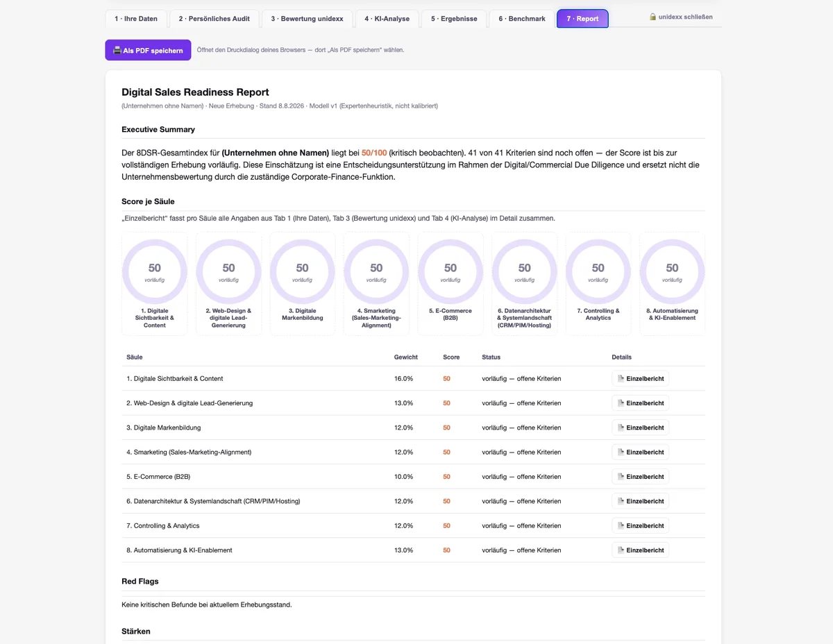
Task: Select the '5 · Ergebnisse' tab
Action: [x=454, y=19]
